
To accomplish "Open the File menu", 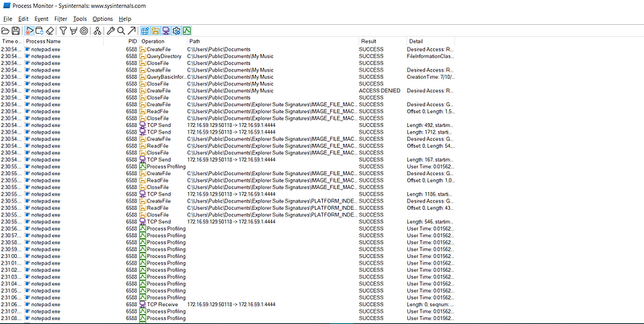I will click(x=8, y=18).
